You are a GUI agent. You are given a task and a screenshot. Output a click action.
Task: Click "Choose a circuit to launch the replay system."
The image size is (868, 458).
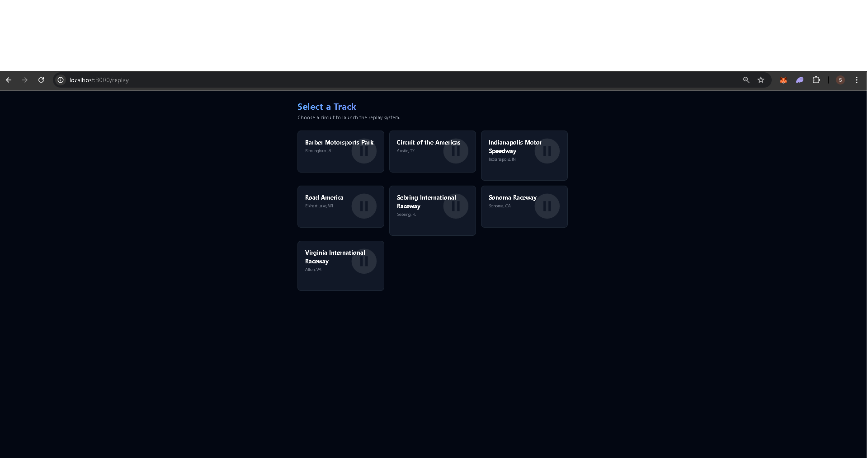[x=349, y=117]
